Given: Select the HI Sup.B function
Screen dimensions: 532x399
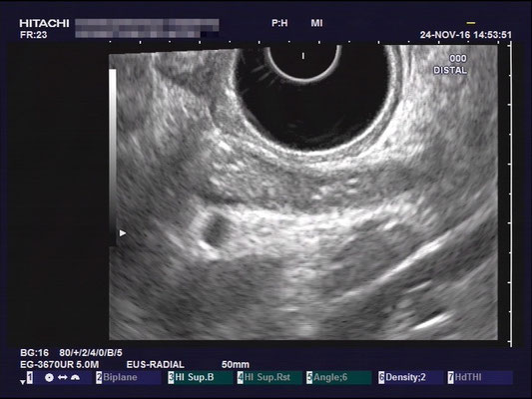Looking at the screenshot, I should coord(201,377).
